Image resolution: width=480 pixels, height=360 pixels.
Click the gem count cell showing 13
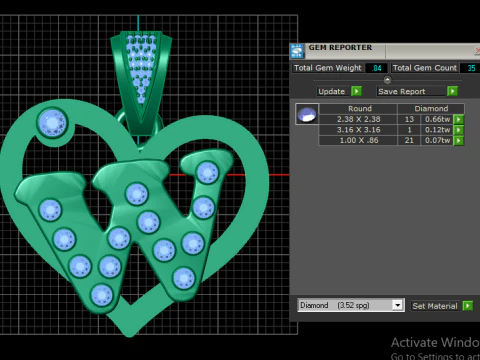tap(409, 119)
